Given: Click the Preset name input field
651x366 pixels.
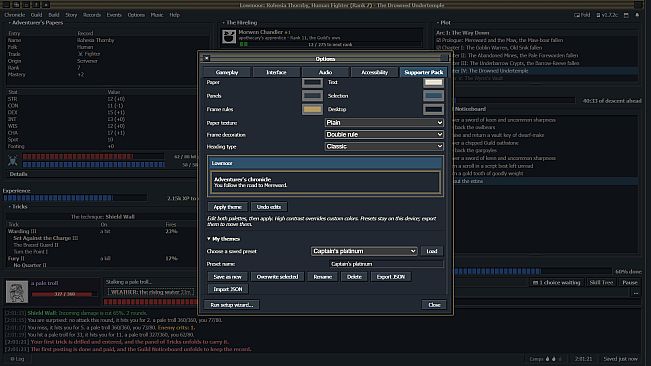Looking at the screenshot, I should click(386, 264).
